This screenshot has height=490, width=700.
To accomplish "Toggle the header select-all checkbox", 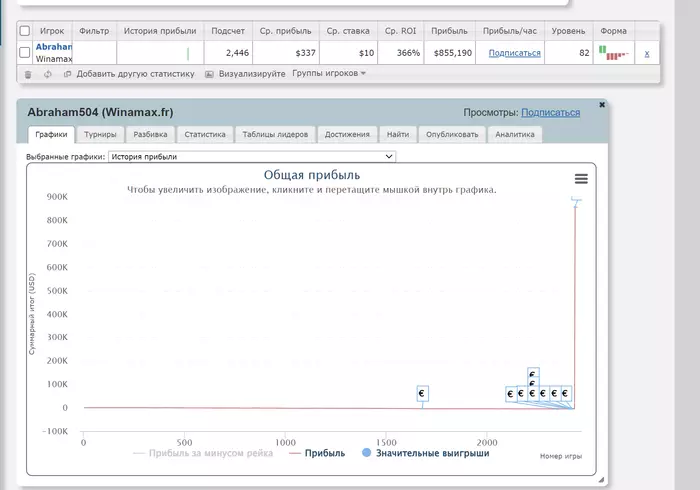I will [25, 31].
